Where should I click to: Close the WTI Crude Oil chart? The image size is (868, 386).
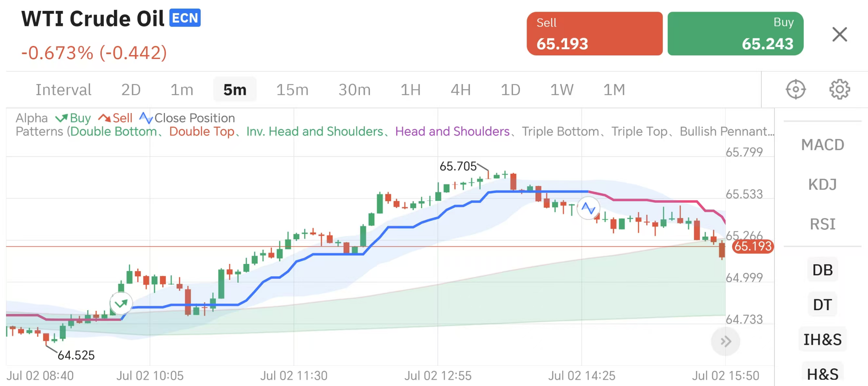(839, 35)
